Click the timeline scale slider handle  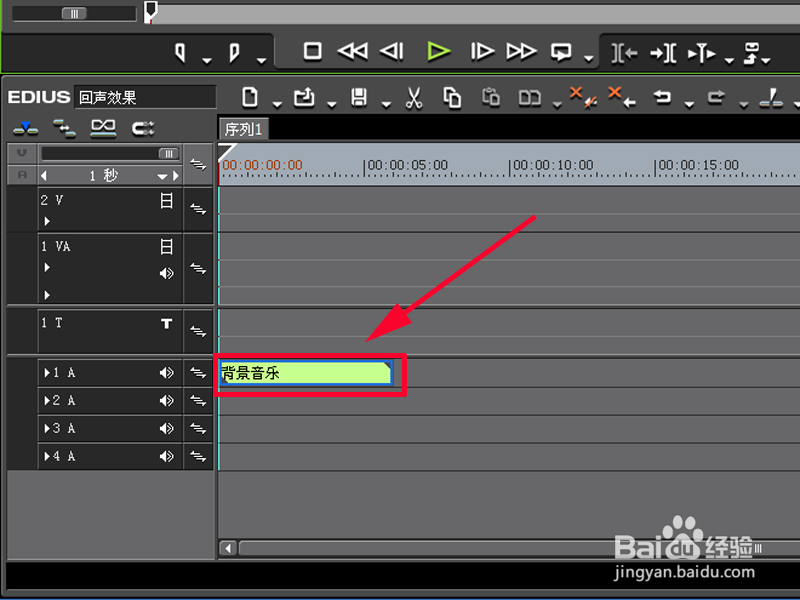point(168,154)
